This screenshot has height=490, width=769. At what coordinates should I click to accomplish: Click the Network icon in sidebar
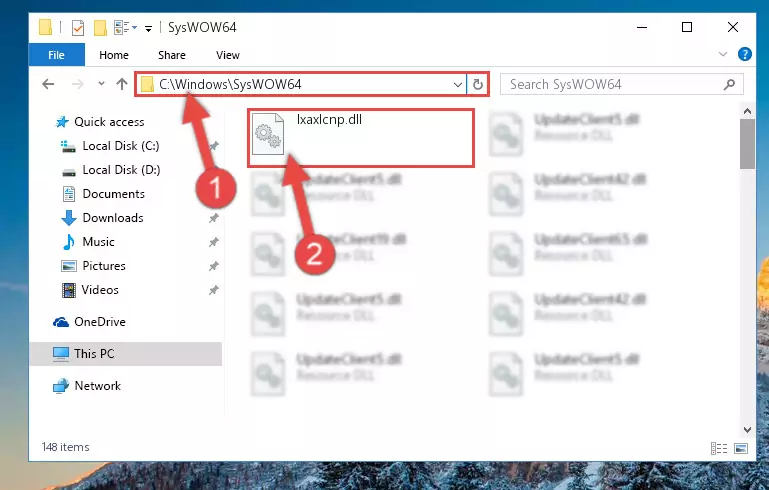coord(61,386)
